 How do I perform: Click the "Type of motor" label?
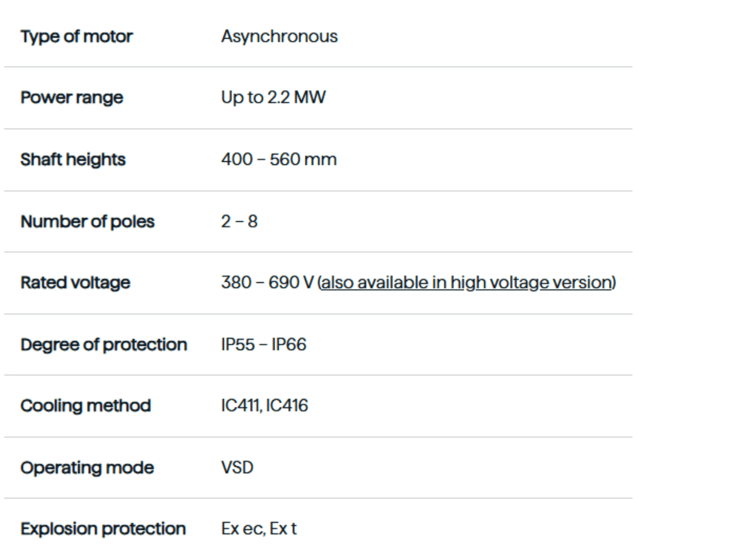[77, 37]
